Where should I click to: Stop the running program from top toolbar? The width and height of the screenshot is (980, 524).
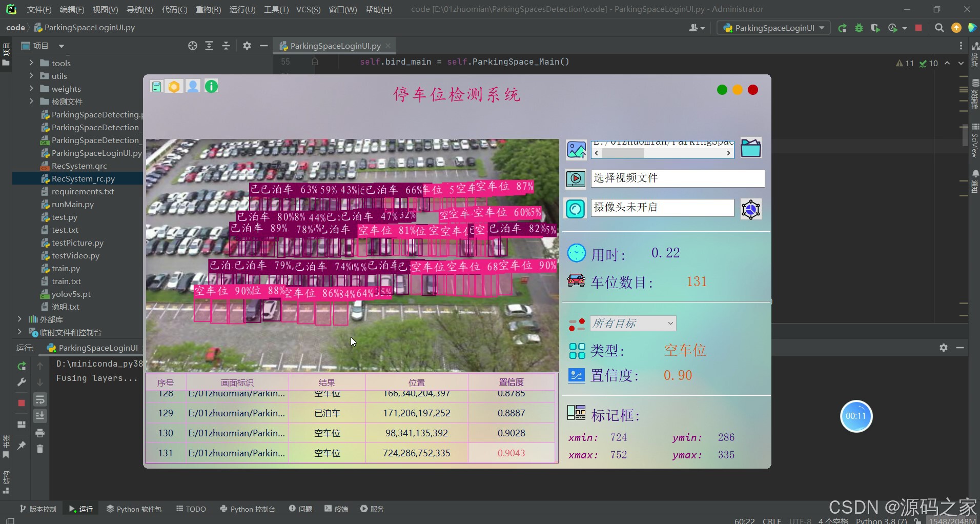click(918, 28)
